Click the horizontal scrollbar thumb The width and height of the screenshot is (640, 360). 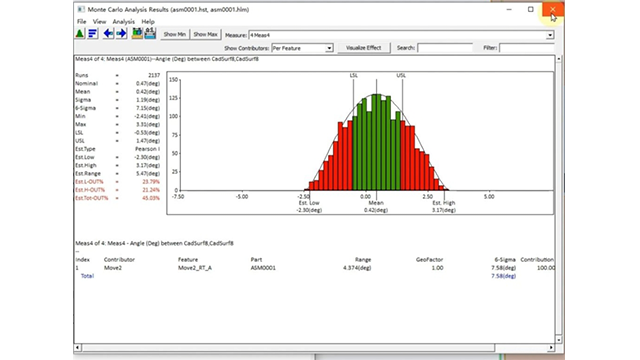pyautogui.click(x=289, y=347)
